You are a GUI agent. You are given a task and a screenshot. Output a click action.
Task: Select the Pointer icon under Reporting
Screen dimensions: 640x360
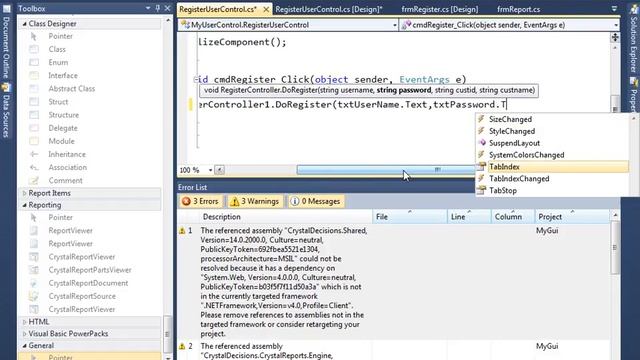click(34, 218)
